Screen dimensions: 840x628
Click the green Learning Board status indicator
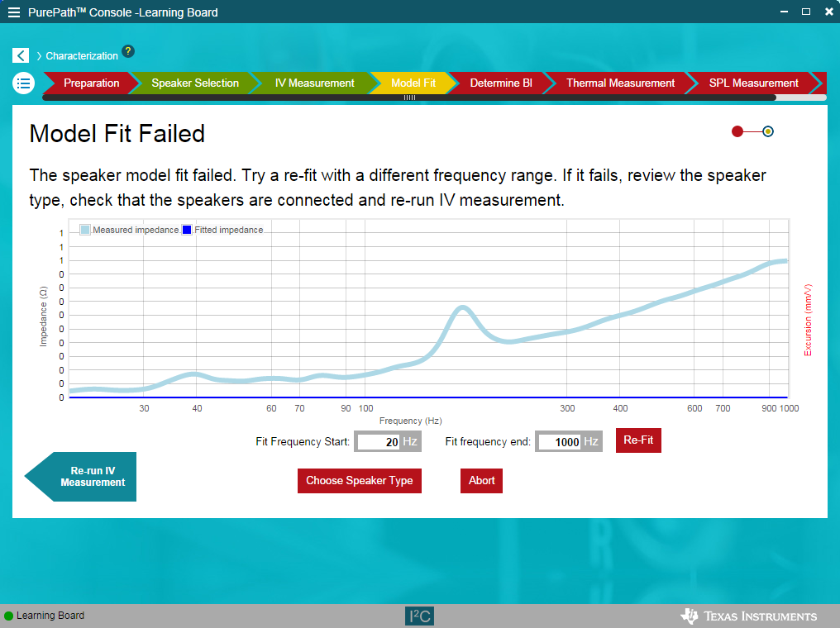coord(8,616)
